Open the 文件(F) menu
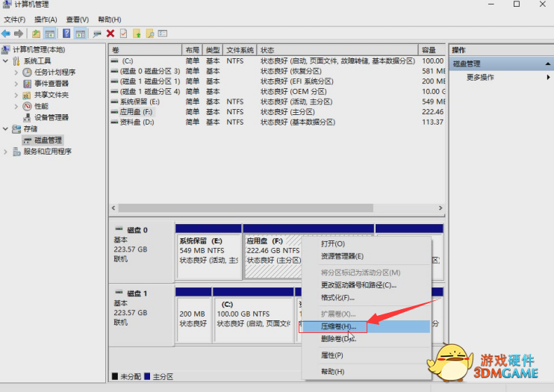Viewport: 554px width, 392px height. [x=14, y=20]
